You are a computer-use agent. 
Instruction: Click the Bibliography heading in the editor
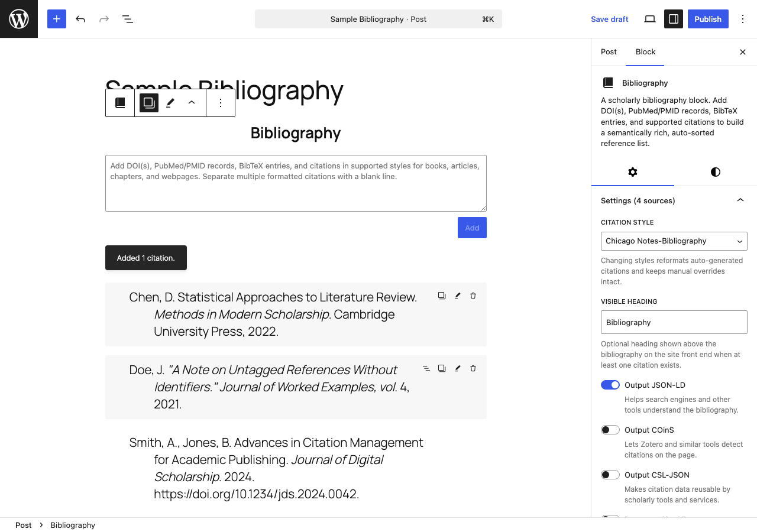[296, 133]
